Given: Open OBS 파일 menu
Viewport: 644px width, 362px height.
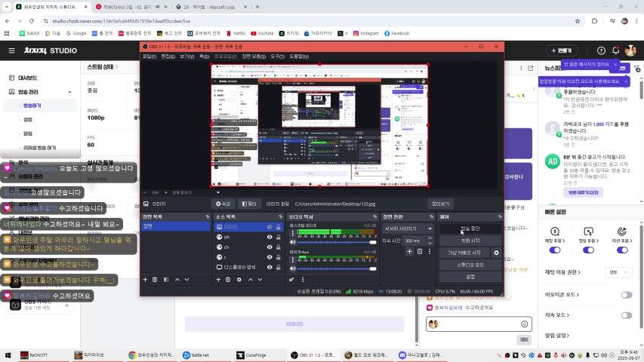Looking at the screenshot, I should 149,57.
